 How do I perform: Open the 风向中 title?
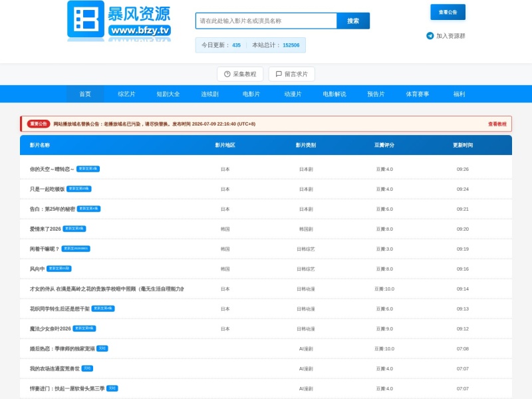point(37,269)
